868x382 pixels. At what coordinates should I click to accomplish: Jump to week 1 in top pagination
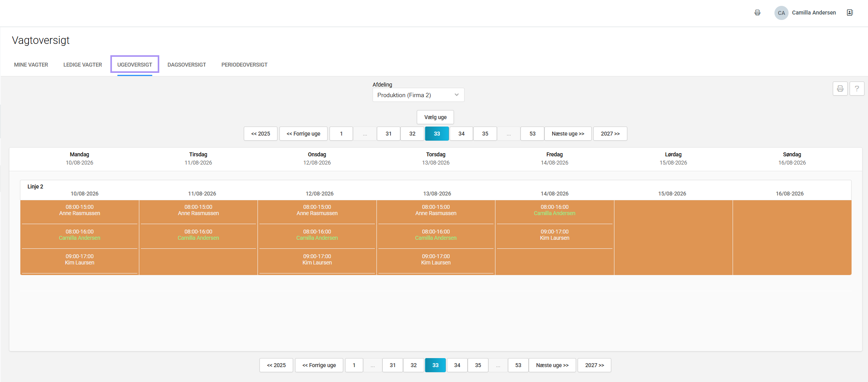341,134
